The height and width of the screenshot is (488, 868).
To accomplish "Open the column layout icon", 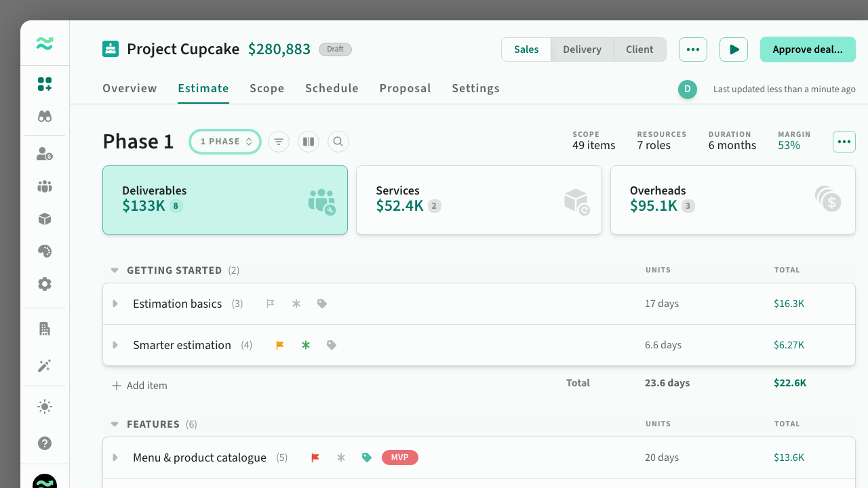I will pos(309,142).
